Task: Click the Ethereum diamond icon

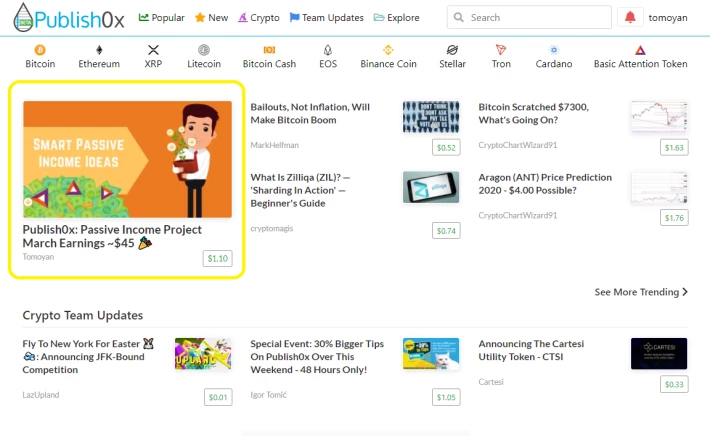Action: click(x=99, y=49)
